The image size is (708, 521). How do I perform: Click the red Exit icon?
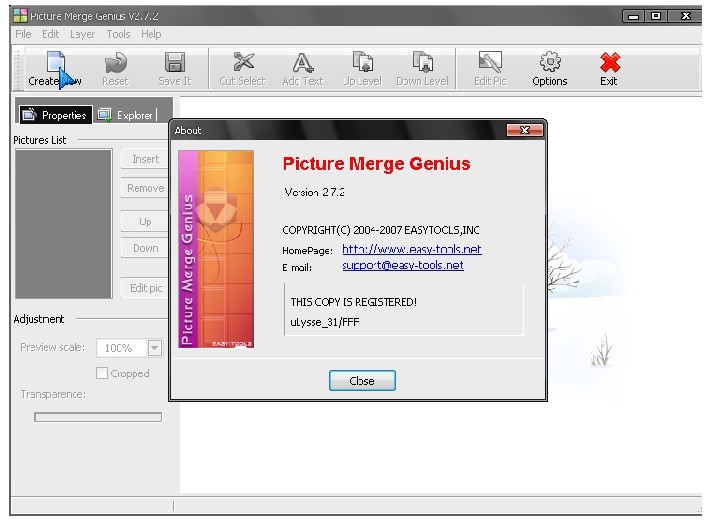[610, 62]
